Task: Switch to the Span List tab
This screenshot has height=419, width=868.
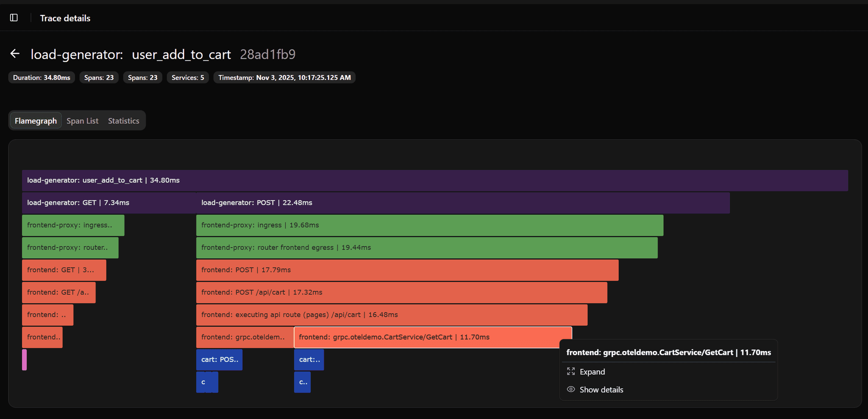Action: pyautogui.click(x=82, y=121)
